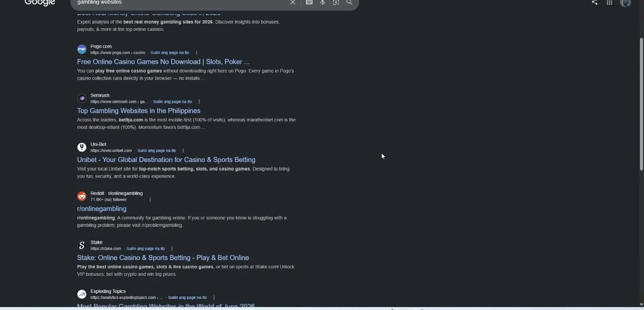Open search by image (Lens) icon
Screen dimensions: 644x310
(x=336, y=3)
